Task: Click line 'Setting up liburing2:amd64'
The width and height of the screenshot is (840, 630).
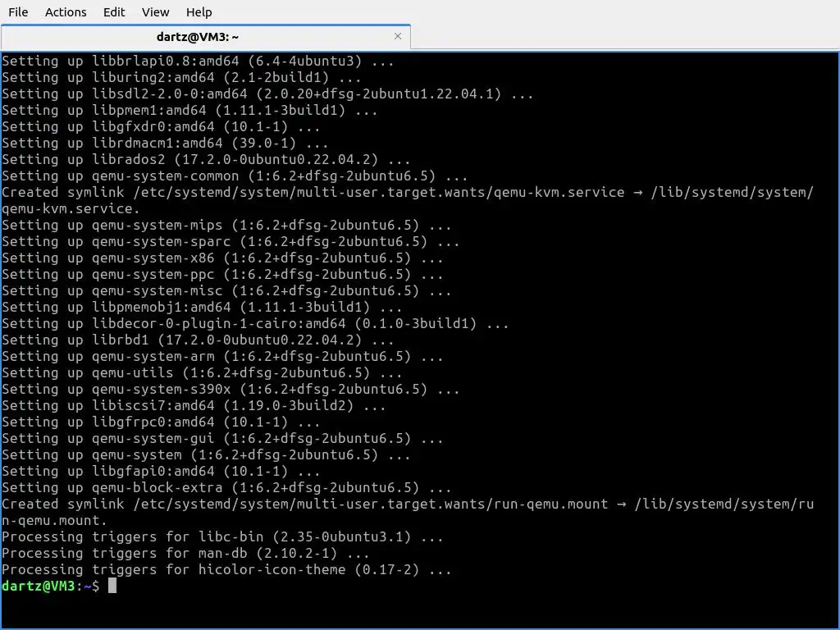Action: point(181,77)
